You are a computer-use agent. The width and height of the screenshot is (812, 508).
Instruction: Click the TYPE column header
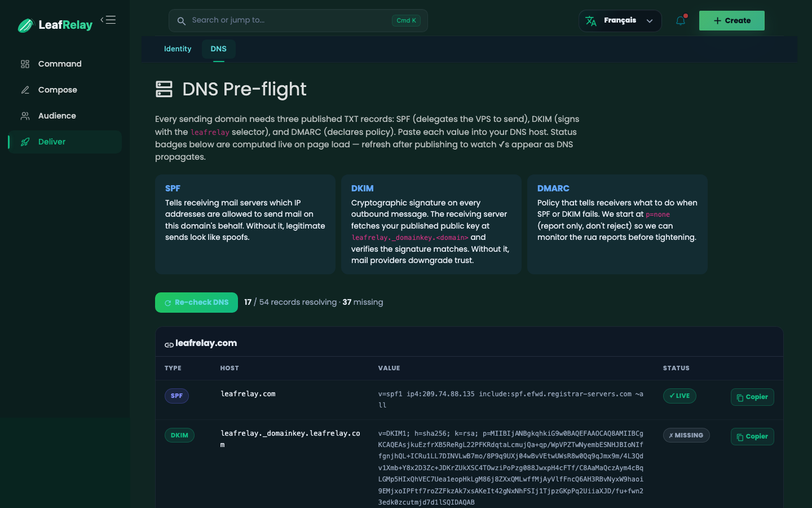(x=173, y=368)
